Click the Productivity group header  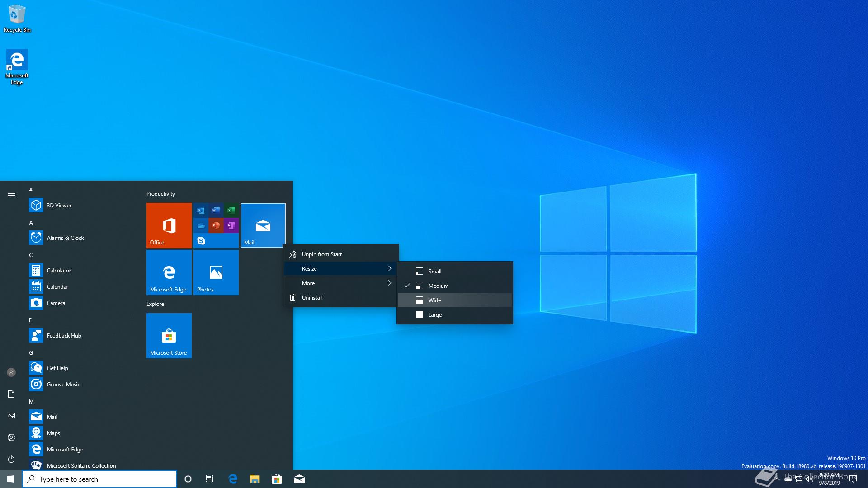click(x=160, y=193)
